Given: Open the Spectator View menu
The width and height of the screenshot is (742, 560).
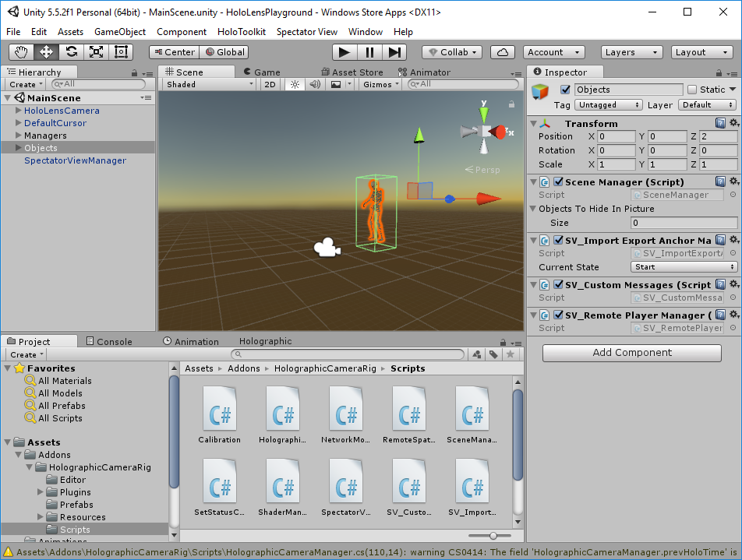Looking at the screenshot, I should [306, 32].
